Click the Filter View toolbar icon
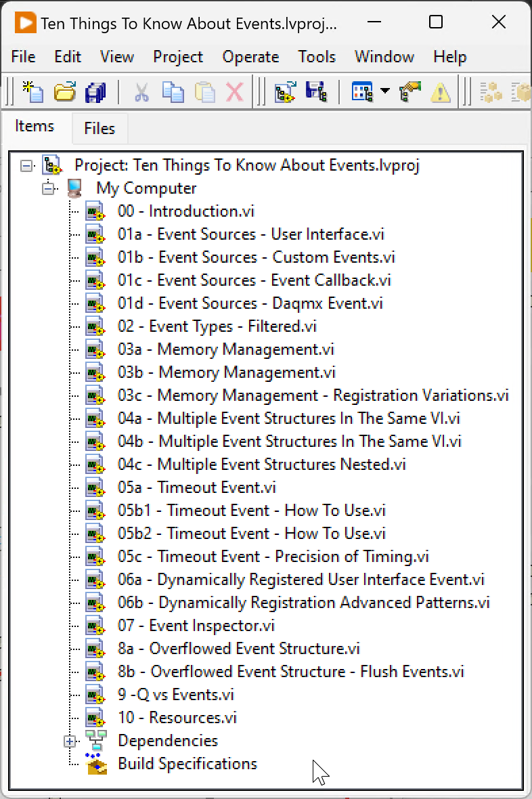Image resolution: width=532 pixels, height=799 pixels. [362, 92]
